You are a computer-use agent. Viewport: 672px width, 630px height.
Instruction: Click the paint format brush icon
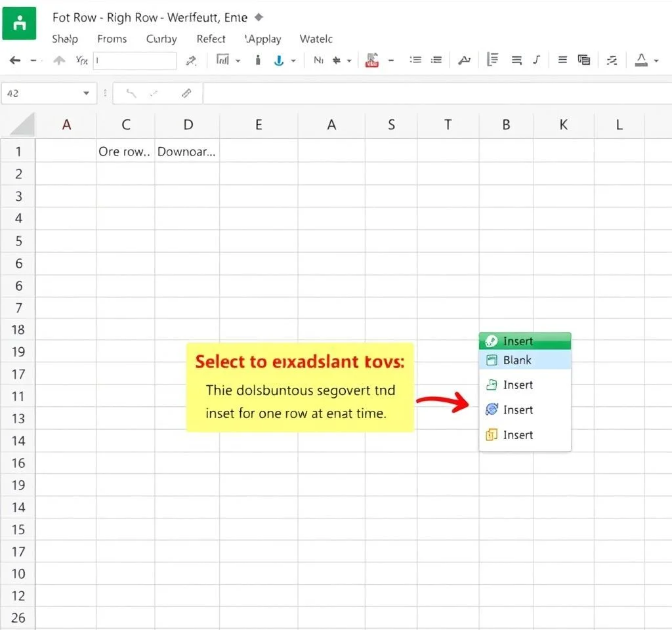(x=191, y=60)
